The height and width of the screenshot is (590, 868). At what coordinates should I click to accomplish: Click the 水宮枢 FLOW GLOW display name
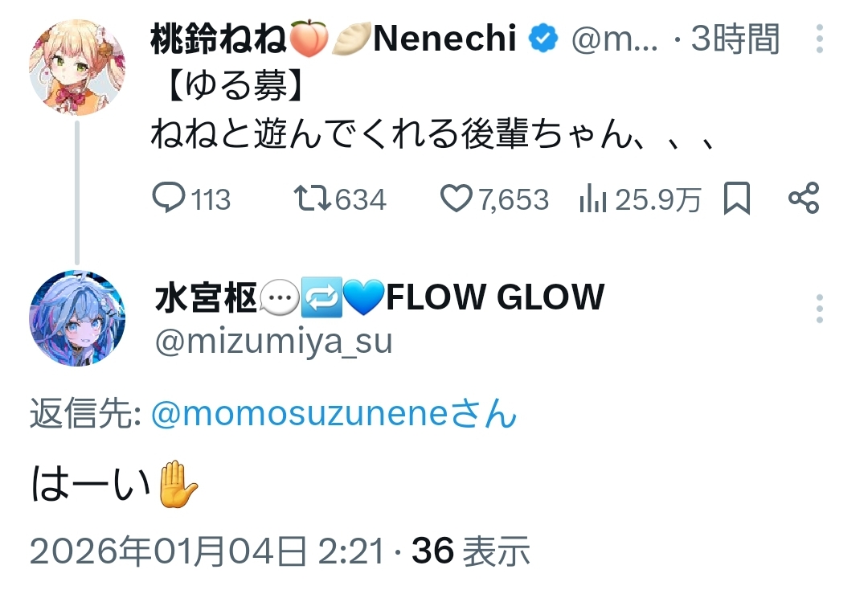coord(379,298)
